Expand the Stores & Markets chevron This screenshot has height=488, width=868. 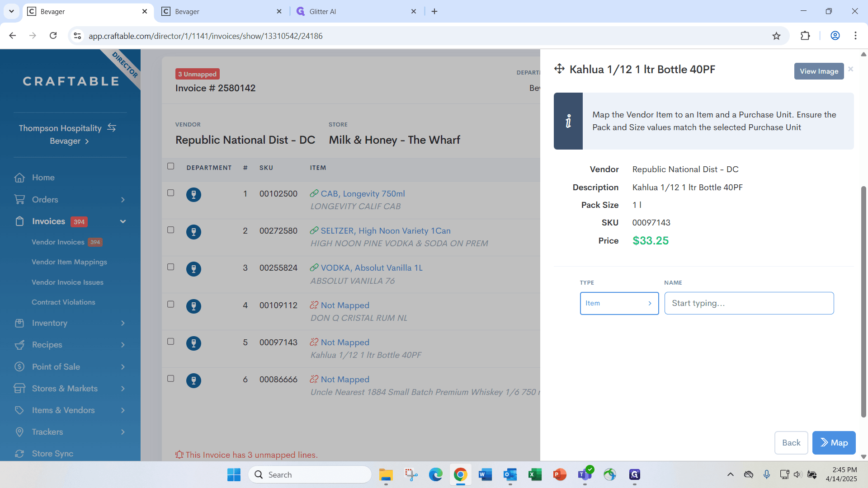coord(123,389)
